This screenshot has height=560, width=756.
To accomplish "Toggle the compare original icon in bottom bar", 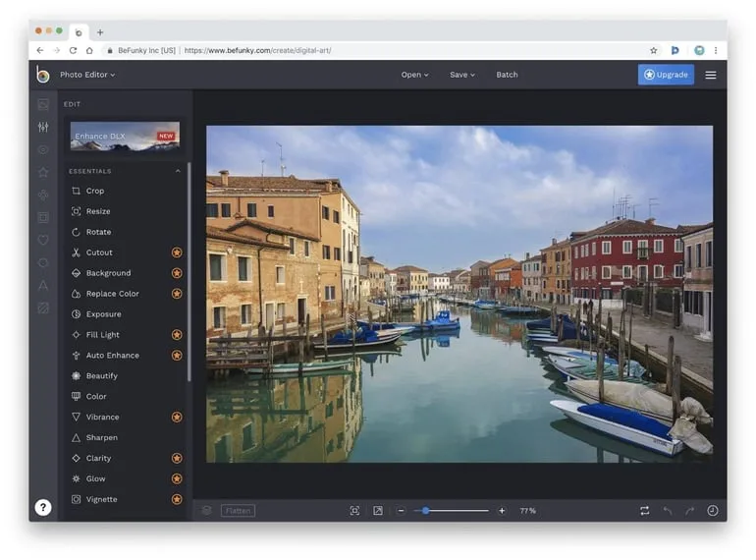I will coord(644,511).
